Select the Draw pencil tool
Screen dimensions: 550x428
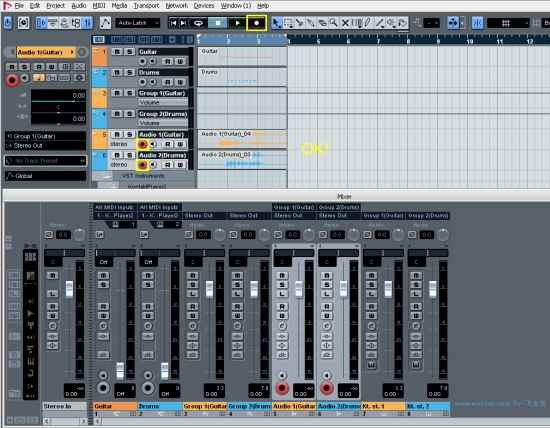368,23
